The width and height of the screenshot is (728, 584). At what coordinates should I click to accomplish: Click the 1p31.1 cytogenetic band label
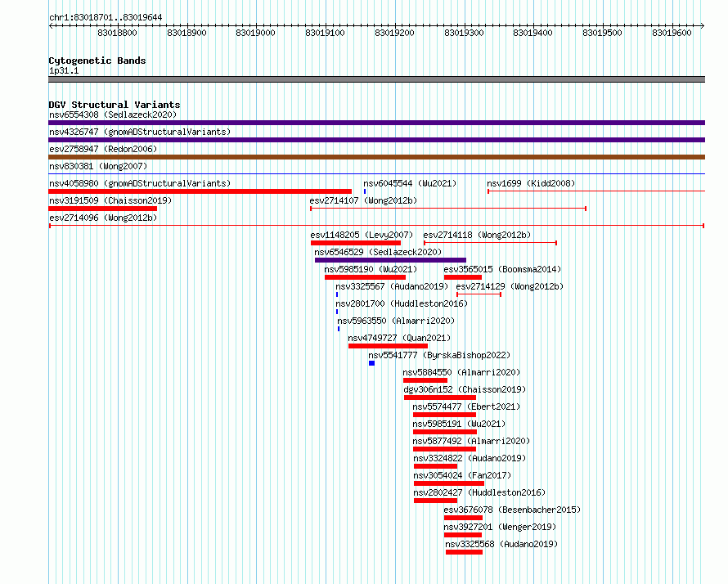point(64,70)
